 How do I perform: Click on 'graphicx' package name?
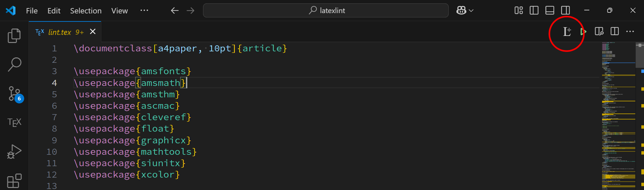[163, 140]
